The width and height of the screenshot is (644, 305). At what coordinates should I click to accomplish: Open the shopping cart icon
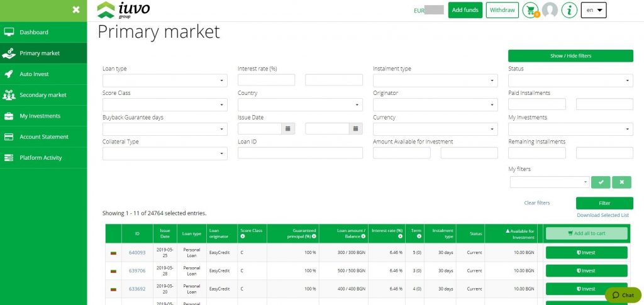[x=530, y=10]
